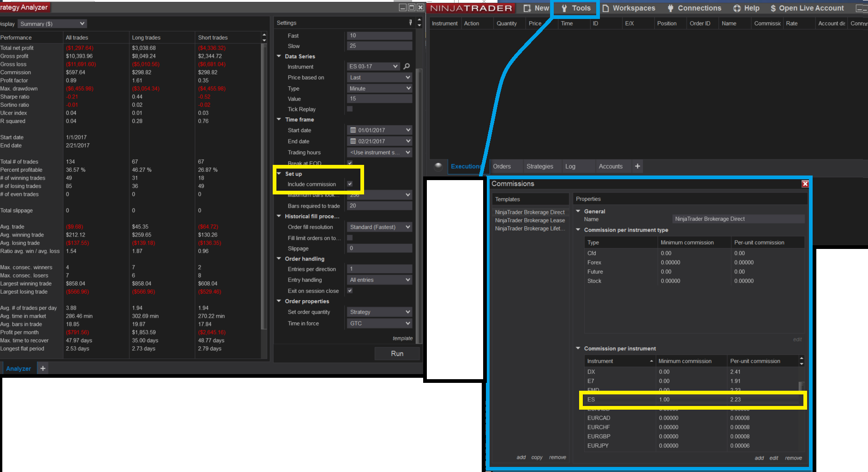Collapse the Time frame section

(279, 119)
